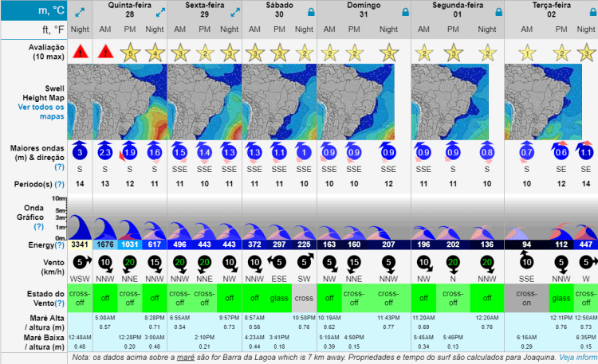Click the 12:48AM low tide time
The height and width of the screenshot is (364, 598).
[80, 338]
